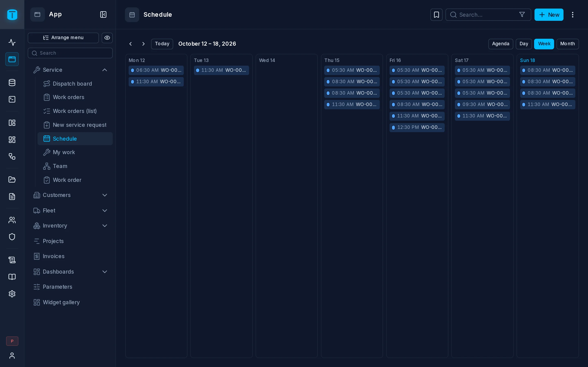Screen dimensions: 588x367
Task: Open the terminal console icon in rail
Action: click(12, 99)
